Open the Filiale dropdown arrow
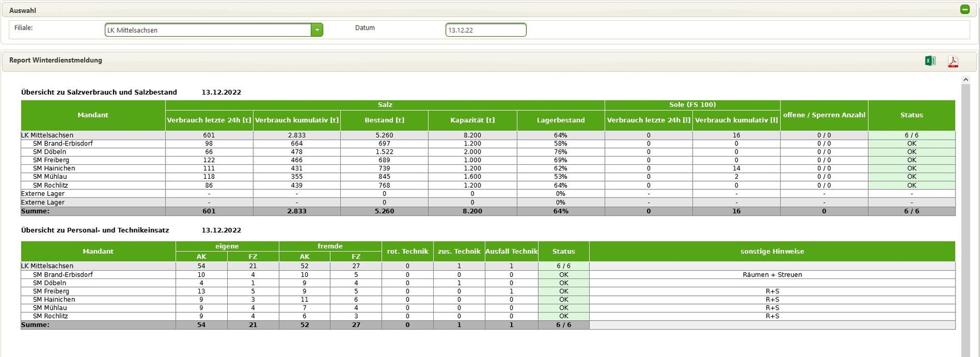This screenshot has width=980, height=357. (317, 30)
